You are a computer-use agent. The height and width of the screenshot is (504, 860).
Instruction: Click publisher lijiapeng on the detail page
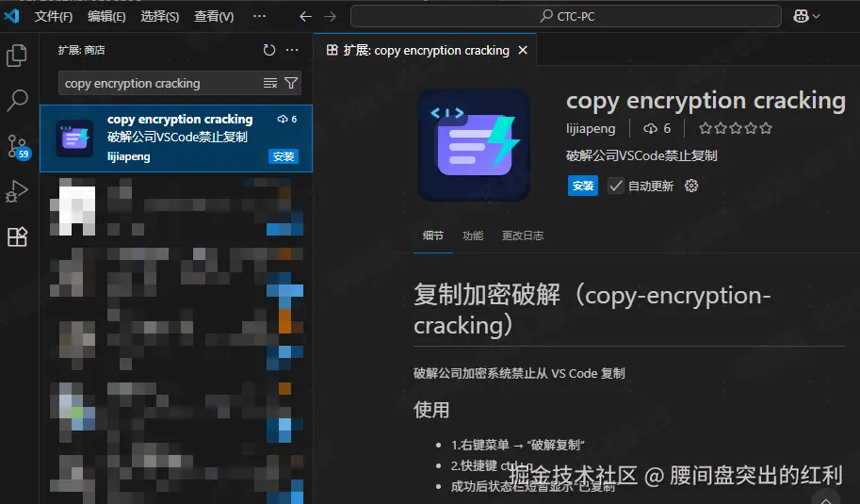click(591, 128)
